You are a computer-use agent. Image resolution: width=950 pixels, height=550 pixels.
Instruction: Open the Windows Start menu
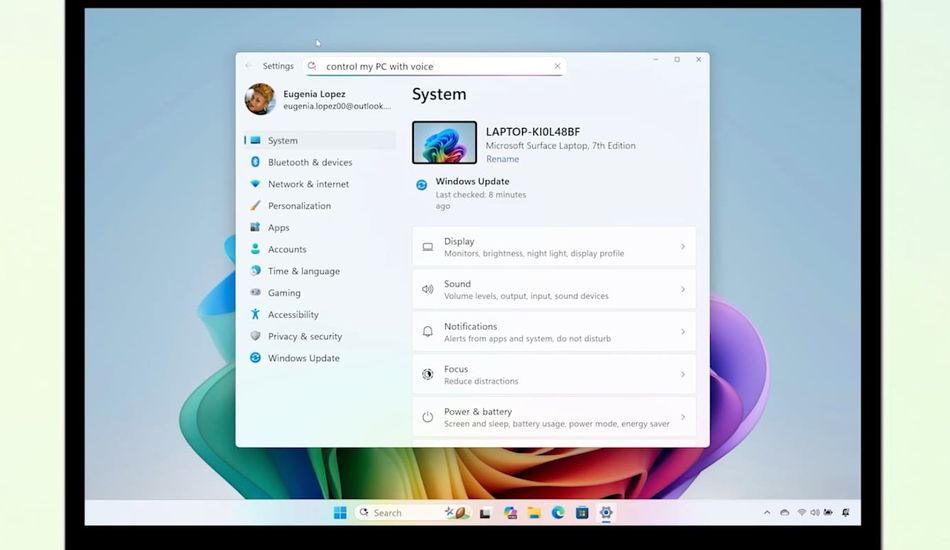click(340, 513)
